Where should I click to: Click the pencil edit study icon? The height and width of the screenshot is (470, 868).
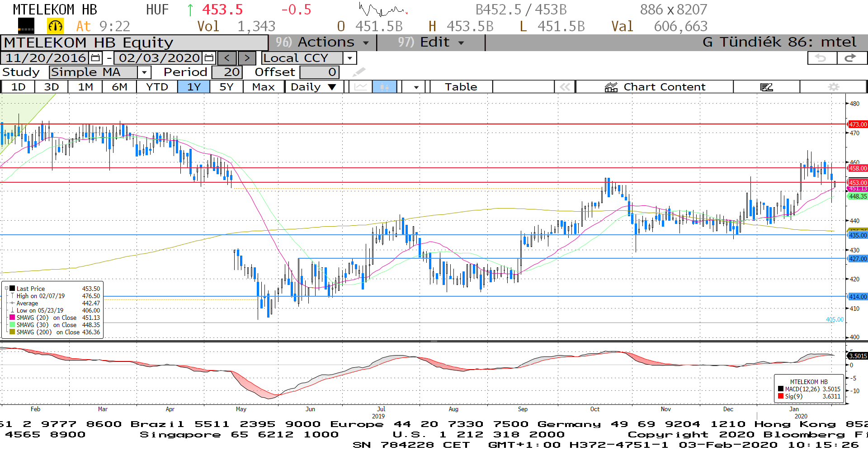359,72
